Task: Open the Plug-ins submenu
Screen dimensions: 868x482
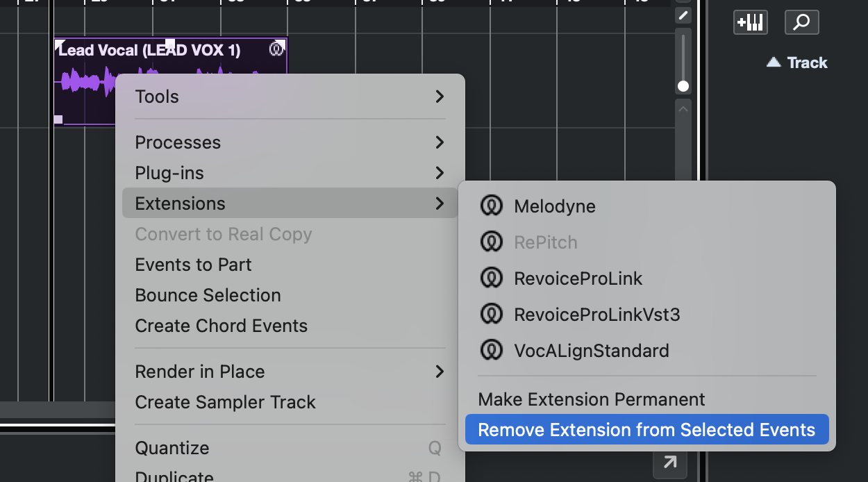Action: (x=290, y=173)
